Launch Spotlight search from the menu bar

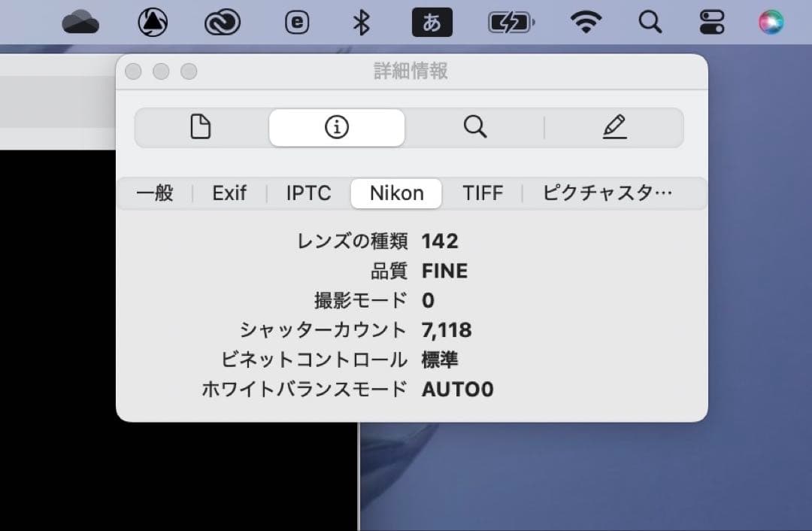(x=649, y=22)
